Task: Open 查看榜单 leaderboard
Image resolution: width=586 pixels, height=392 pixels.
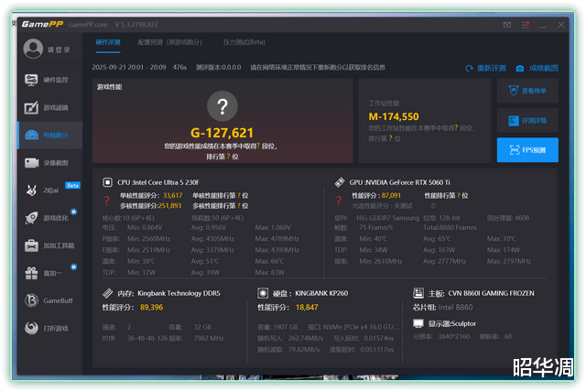Action: point(527,91)
